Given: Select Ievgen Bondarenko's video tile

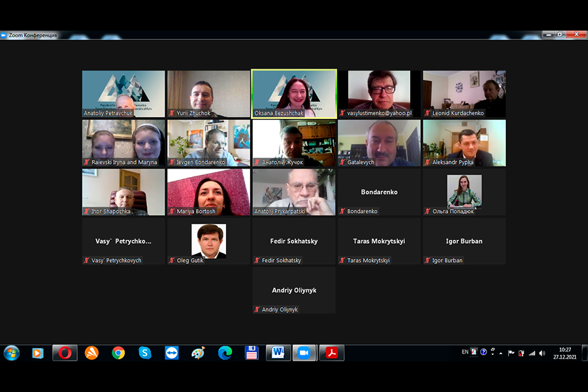Looking at the screenshot, I should (208, 143).
